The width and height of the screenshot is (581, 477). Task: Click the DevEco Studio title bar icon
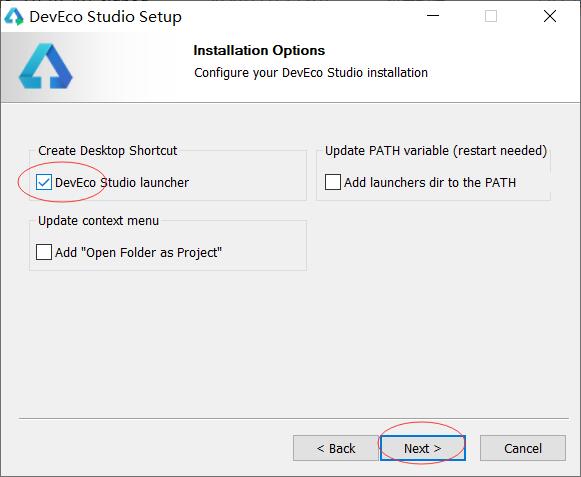point(14,17)
